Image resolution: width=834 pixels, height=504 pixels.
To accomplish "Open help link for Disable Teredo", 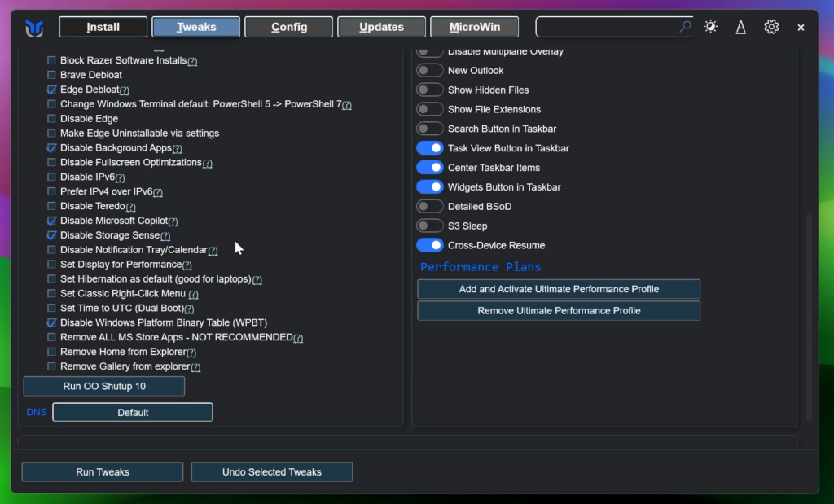I will click(x=131, y=207).
